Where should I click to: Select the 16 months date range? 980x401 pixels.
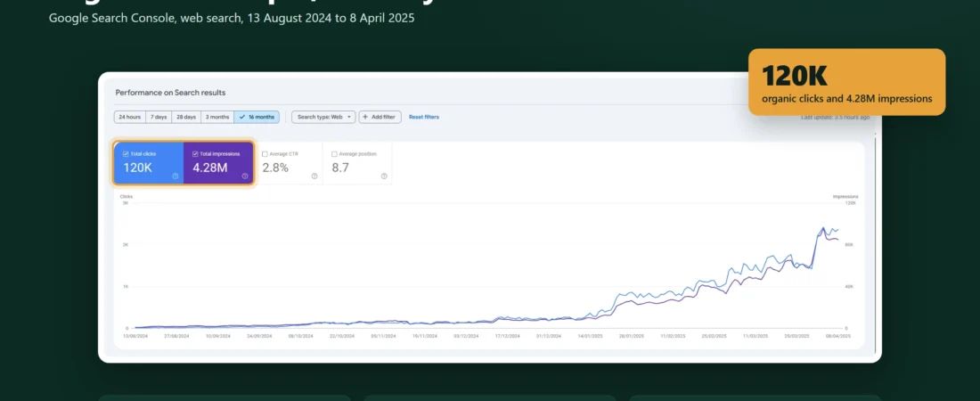point(257,117)
